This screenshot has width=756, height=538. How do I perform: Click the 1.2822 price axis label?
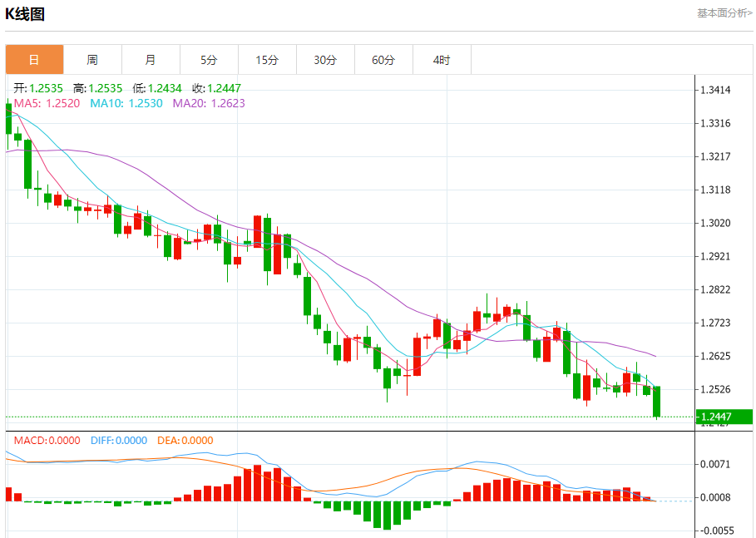[x=715, y=289]
